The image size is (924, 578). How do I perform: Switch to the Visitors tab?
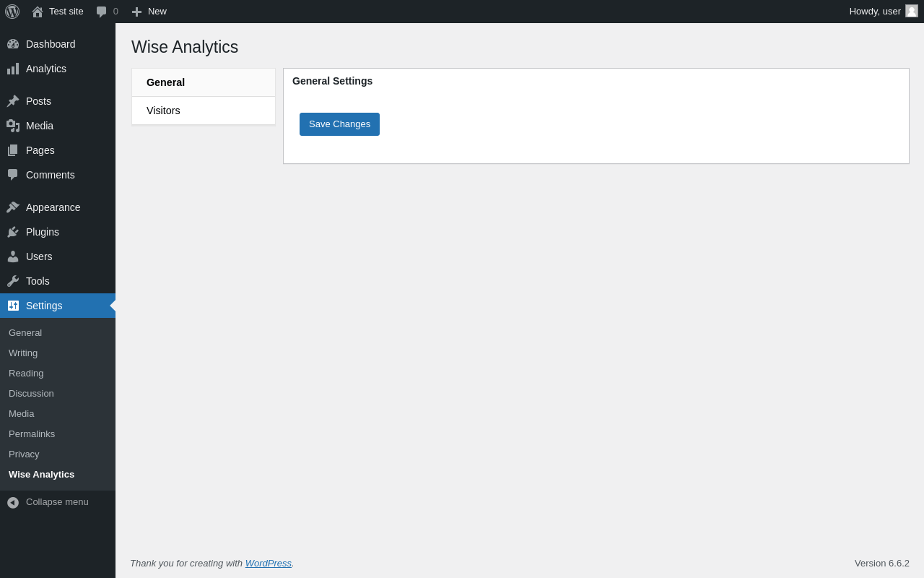(x=163, y=111)
